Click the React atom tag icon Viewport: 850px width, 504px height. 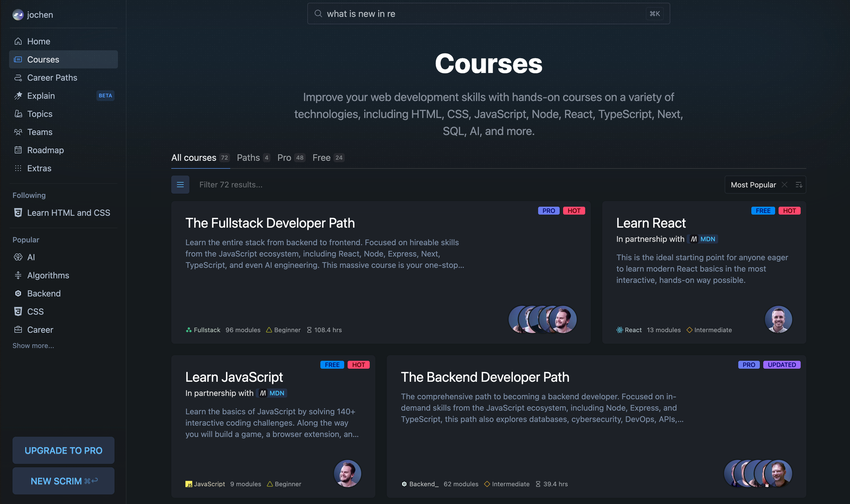(x=620, y=330)
